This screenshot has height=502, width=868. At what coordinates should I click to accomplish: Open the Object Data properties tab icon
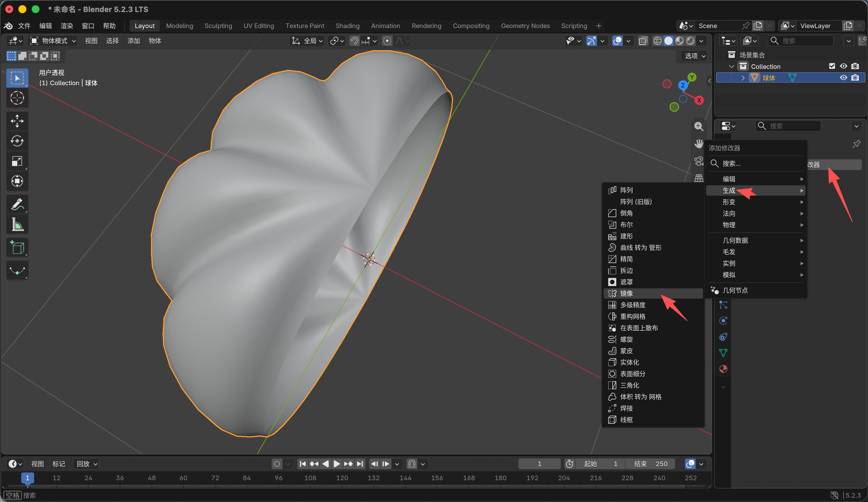[x=723, y=353]
